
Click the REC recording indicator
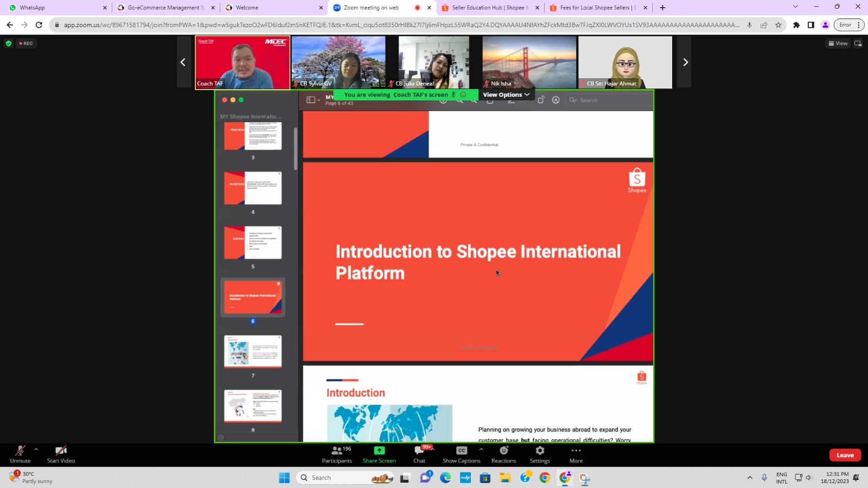[x=26, y=43]
